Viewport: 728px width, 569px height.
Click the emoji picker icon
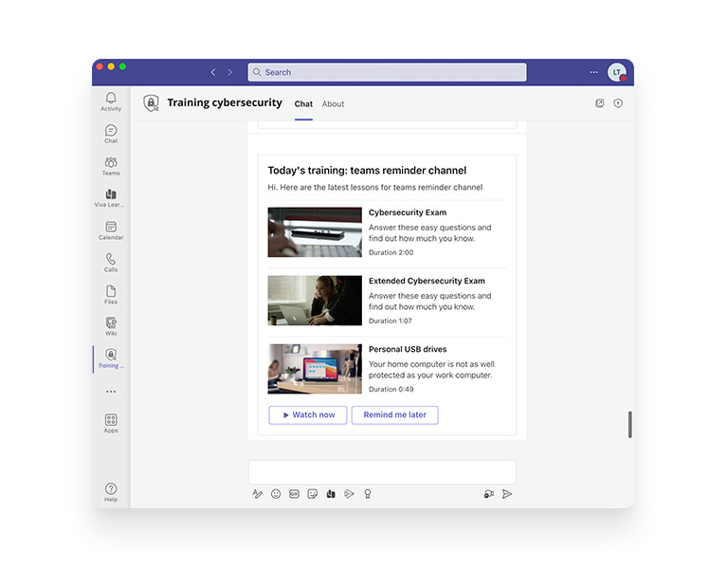coord(276,494)
